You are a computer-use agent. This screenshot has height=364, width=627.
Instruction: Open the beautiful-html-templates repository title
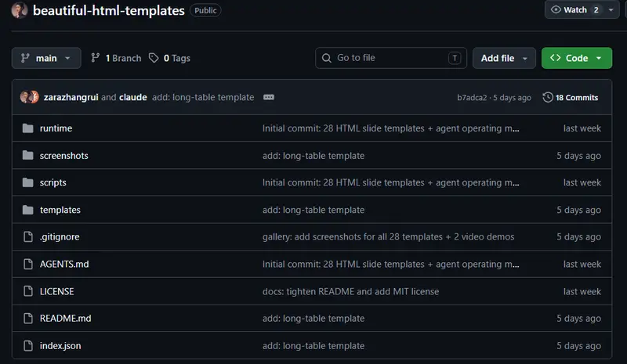(109, 10)
